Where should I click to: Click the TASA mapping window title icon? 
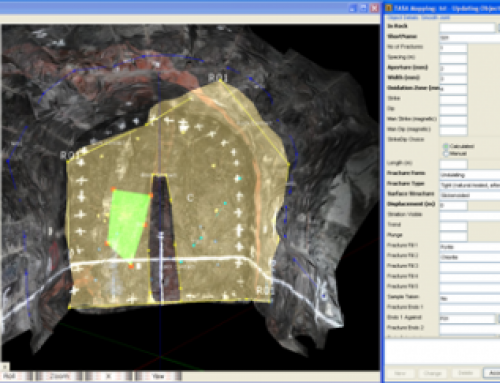pyautogui.click(x=389, y=8)
